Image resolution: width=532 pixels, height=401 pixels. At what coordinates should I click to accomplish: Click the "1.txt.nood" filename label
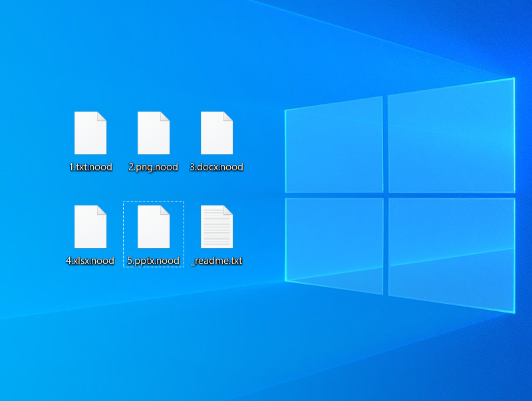pyautogui.click(x=90, y=167)
